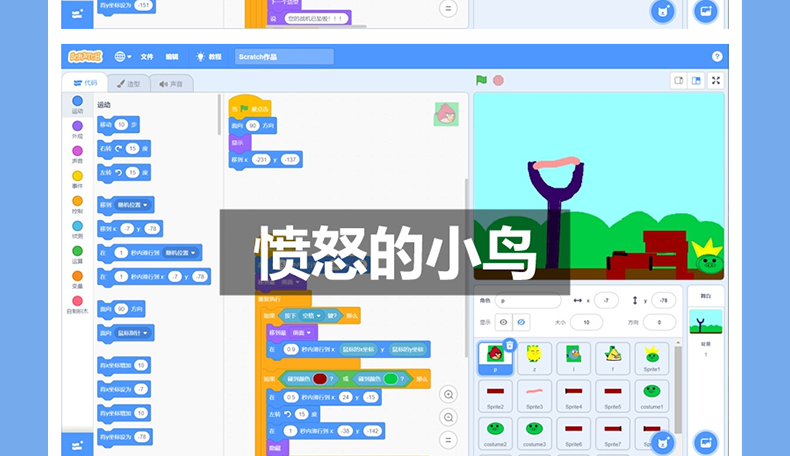
Task: Click add sprite cat button in main editor
Action: point(663,443)
